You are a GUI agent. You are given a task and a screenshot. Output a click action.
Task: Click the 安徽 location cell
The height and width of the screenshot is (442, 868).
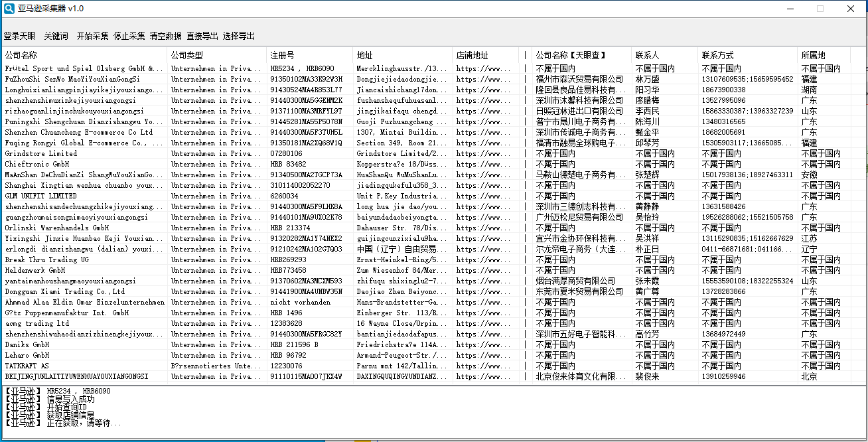[x=809, y=175]
